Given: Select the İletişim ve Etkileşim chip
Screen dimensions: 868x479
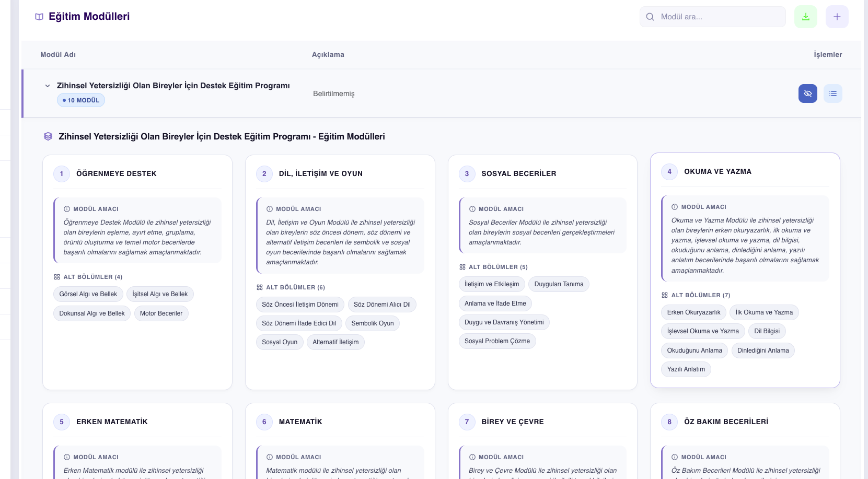Looking at the screenshot, I should coord(492,284).
